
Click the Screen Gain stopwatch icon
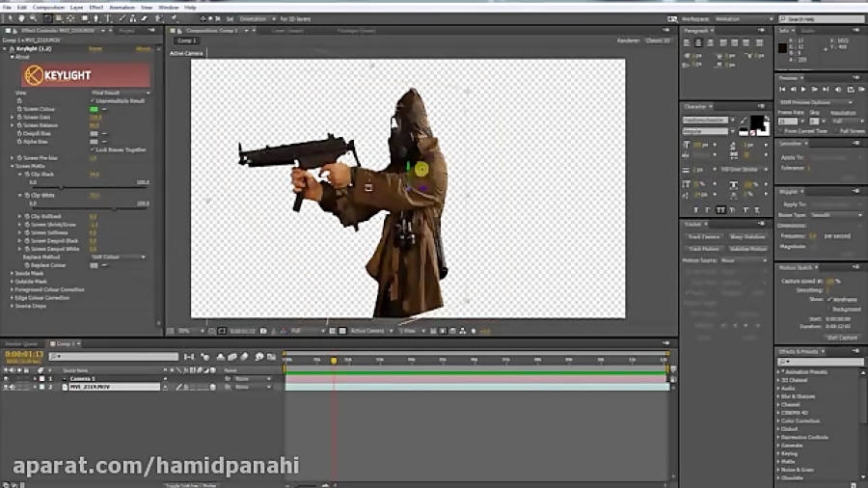[19, 118]
